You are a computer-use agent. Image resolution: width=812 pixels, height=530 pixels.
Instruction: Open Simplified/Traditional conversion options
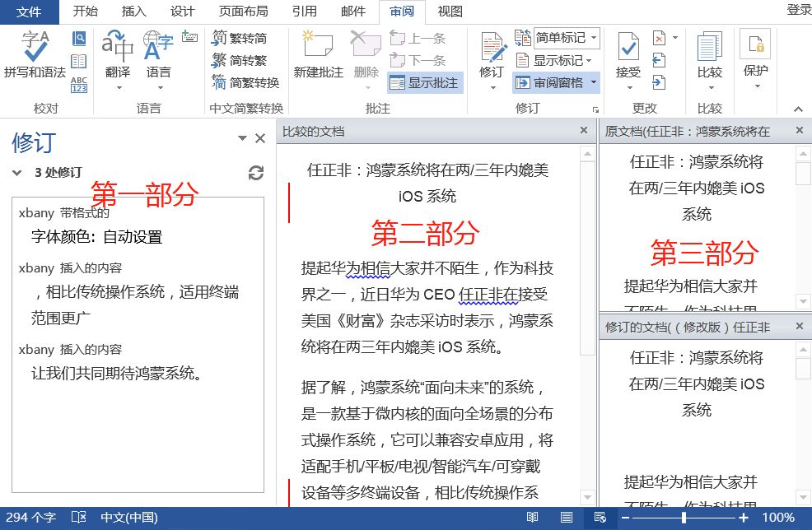click(x=245, y=82)
